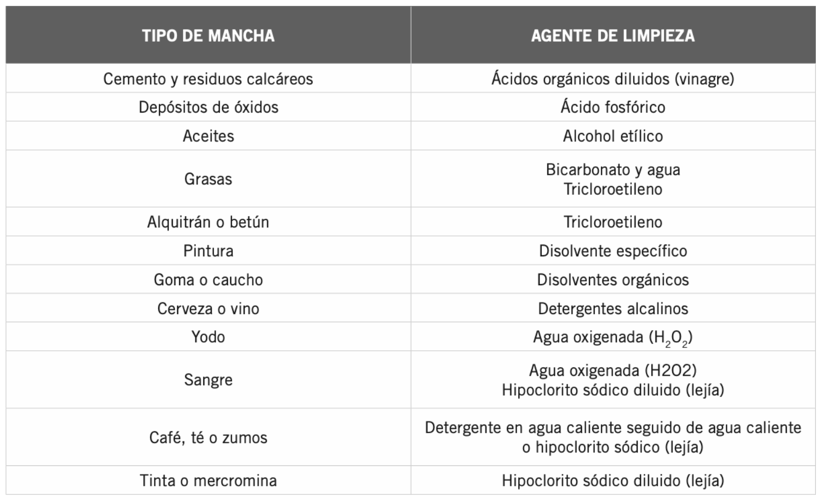Select the Pintura cell

click(208, 251)
